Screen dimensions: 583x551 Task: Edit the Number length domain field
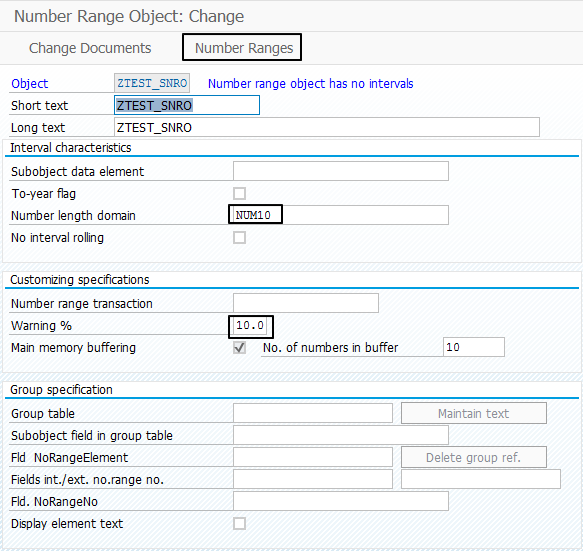click(341, 215)
